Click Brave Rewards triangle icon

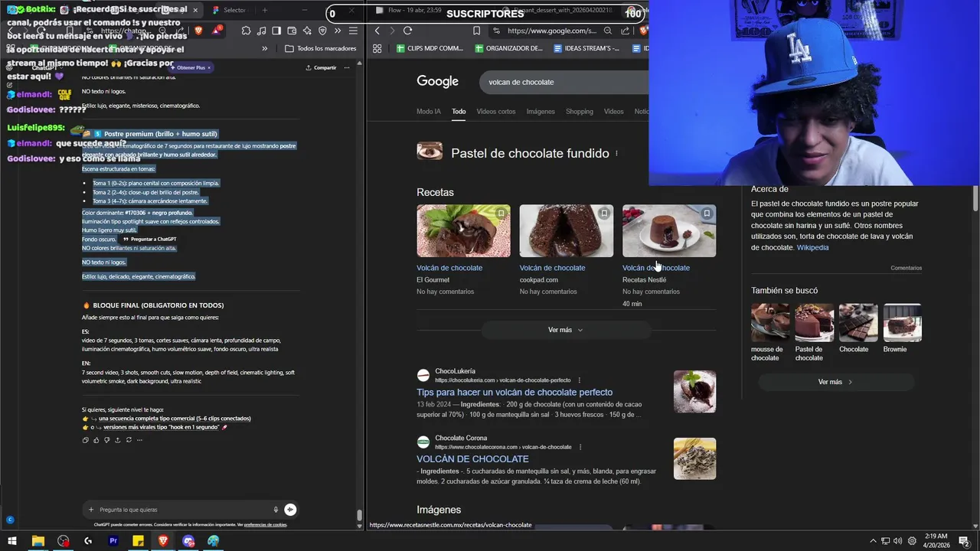coord(216,31)
